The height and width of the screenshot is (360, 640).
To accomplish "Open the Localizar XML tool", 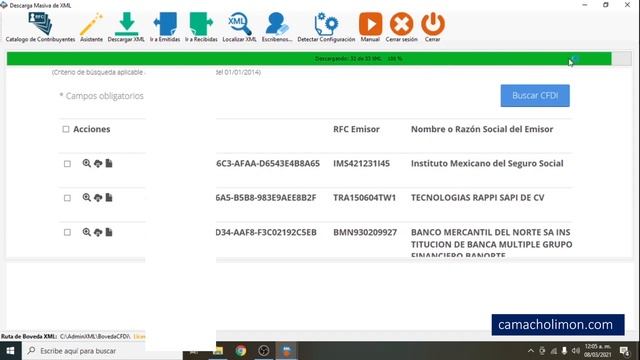I will 240,27.
